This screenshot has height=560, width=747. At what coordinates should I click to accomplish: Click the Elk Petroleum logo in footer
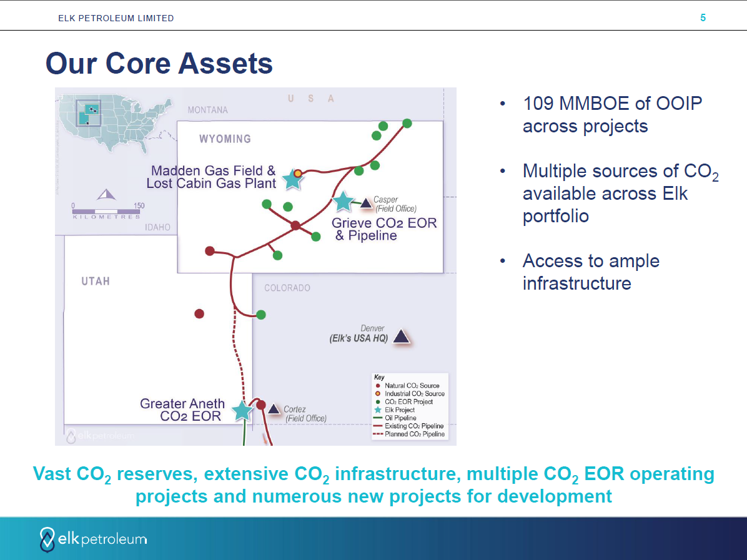pos(94,538)
